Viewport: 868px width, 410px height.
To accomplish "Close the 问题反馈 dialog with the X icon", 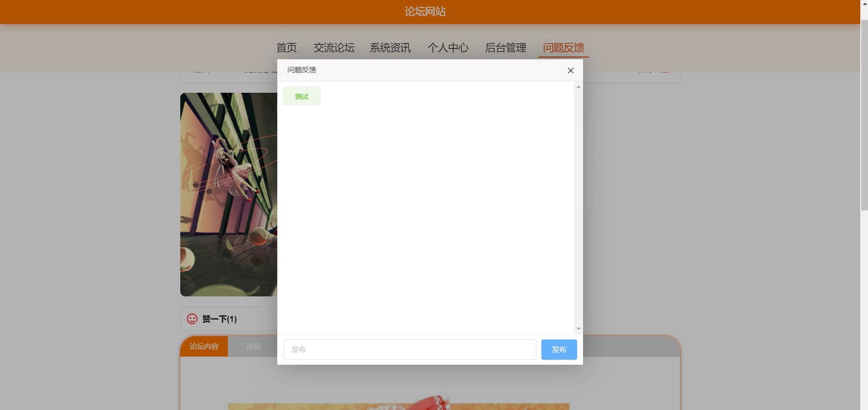I will tap(570, 71).
